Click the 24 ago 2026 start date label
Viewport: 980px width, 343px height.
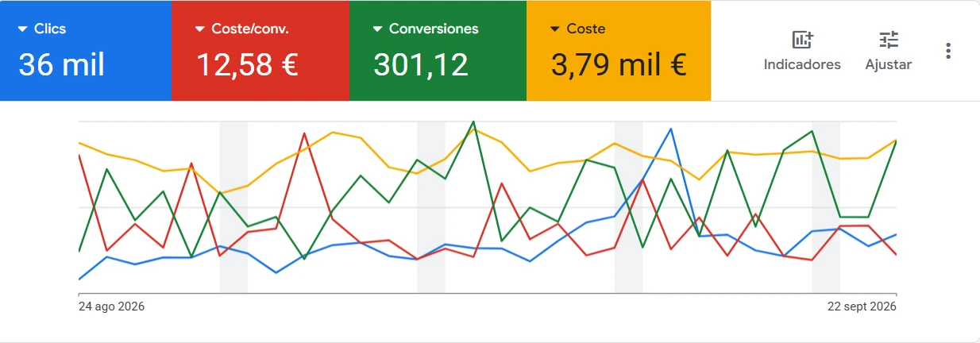pyautogui.click(x=111, y=306)
